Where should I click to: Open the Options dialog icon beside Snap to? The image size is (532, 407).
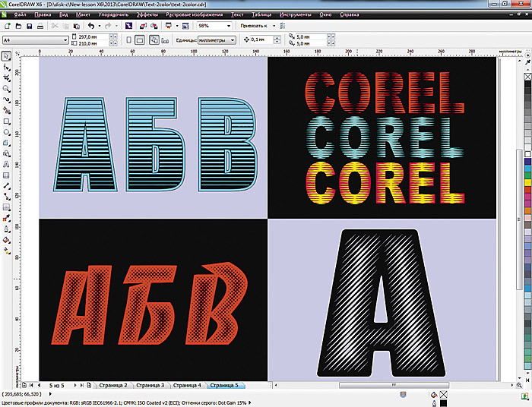click(283, 26)
